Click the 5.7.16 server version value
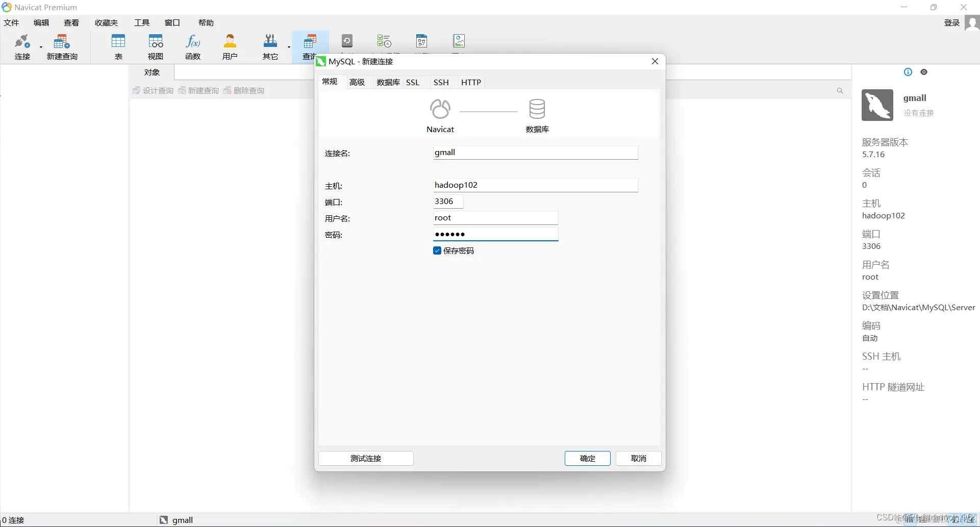Screen dimensions: 980x527 point(873,155)
